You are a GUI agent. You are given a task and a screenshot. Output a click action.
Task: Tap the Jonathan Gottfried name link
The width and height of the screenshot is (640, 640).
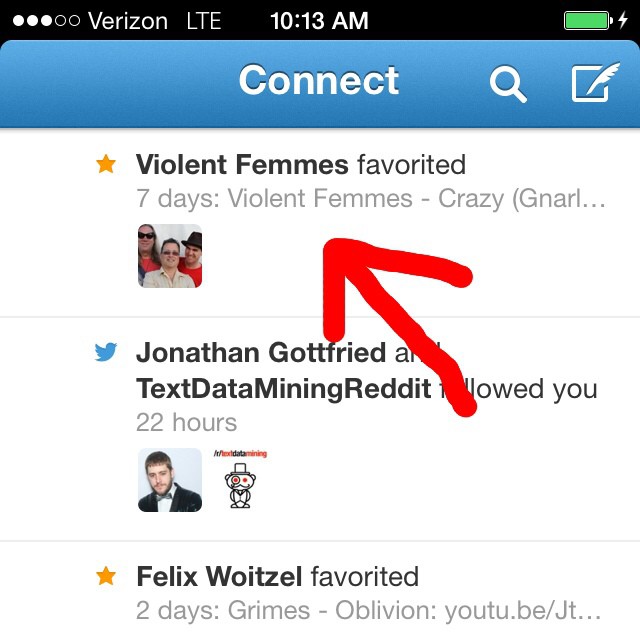click(261, 352)
